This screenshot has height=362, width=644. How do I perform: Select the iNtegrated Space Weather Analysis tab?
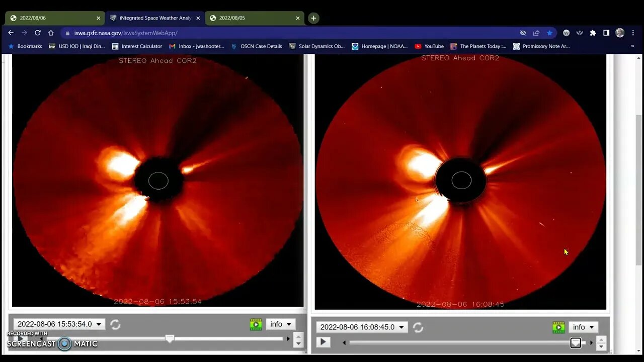[154, 18]
